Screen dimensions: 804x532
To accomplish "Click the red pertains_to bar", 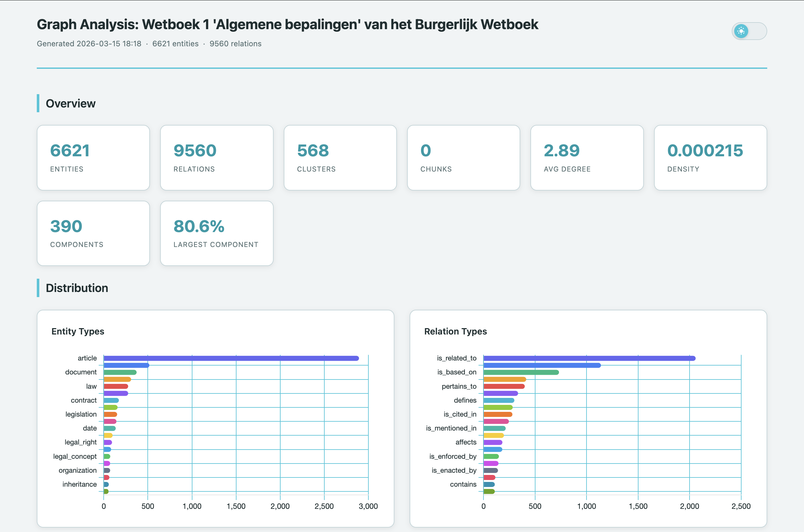I will (504, 386).
